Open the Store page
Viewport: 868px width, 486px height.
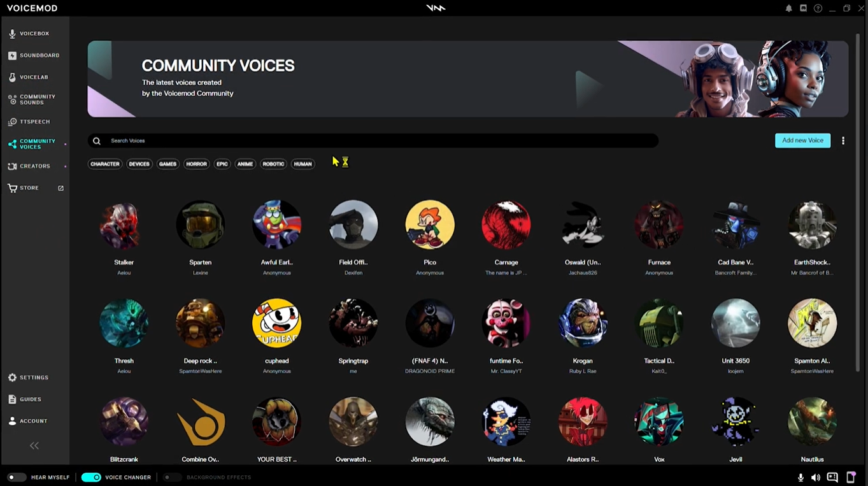click(x=30, y=188)
